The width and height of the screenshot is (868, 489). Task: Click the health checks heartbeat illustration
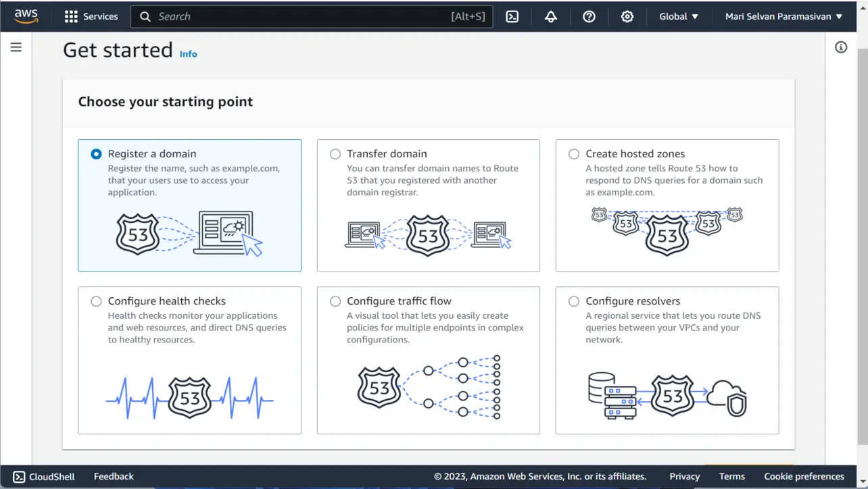click(189, 397)
